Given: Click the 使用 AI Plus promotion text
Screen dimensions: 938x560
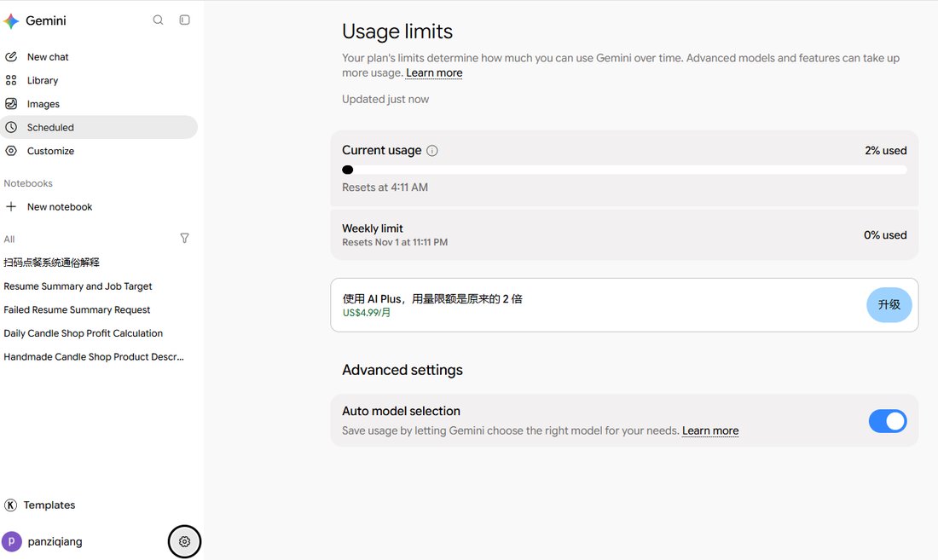Looking at the screenshot, I should [x=432, y=299].
